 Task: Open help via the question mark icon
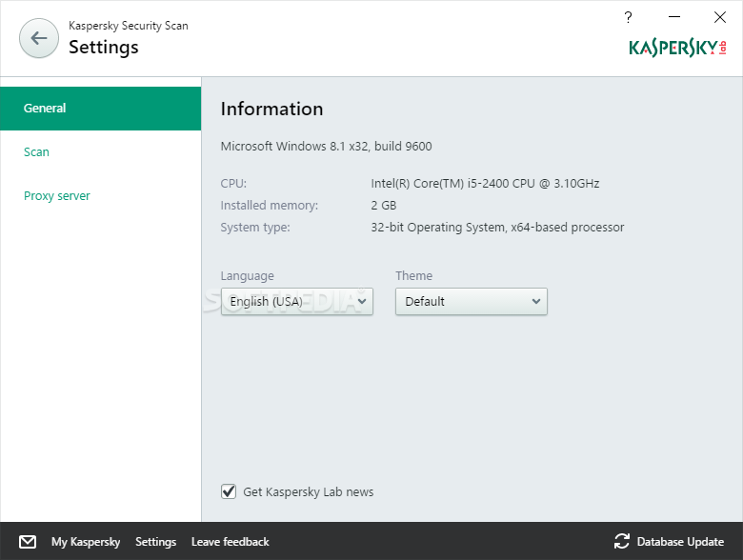(628, 17)
